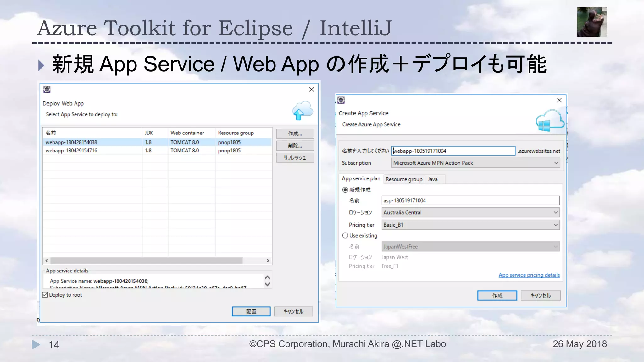Click Eclipse icon in Create App Service titlebar
Viewport: 644px width, 362px height.
click(341, 100)
